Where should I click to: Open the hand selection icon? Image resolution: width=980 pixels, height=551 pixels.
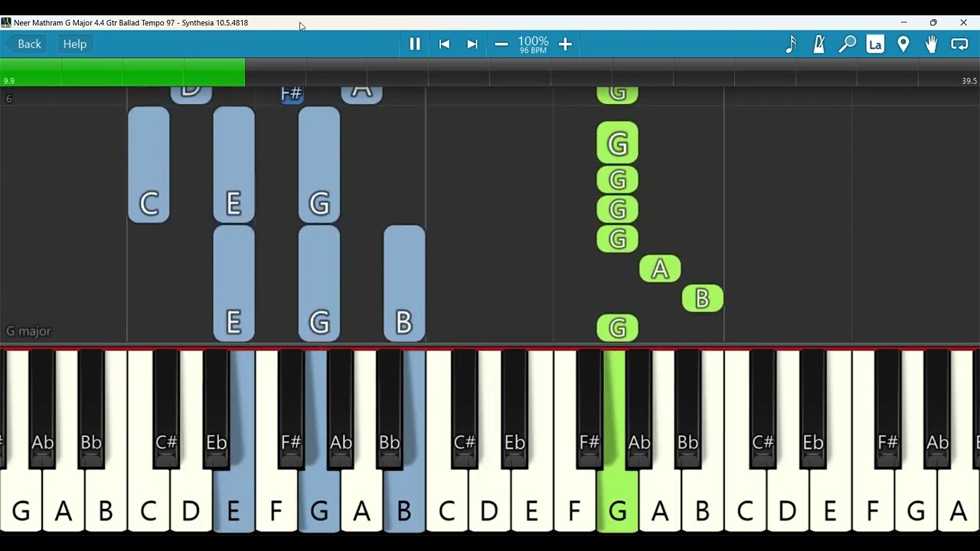tap(931, 44)
